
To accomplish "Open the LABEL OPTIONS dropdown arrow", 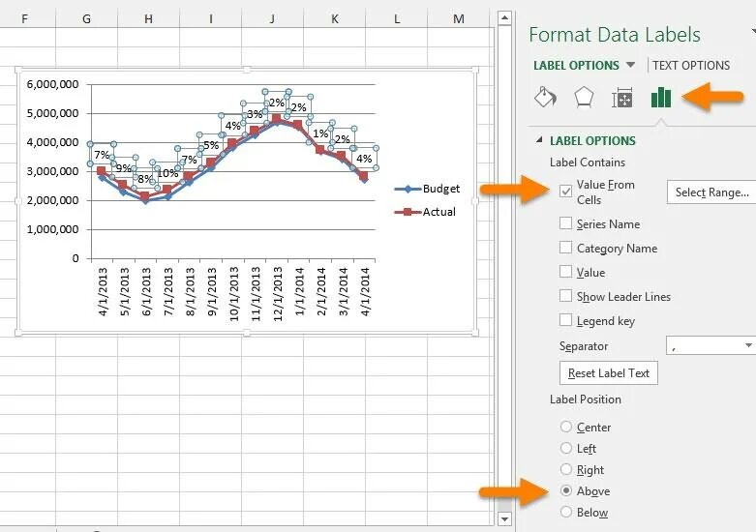I will point(630,65).
